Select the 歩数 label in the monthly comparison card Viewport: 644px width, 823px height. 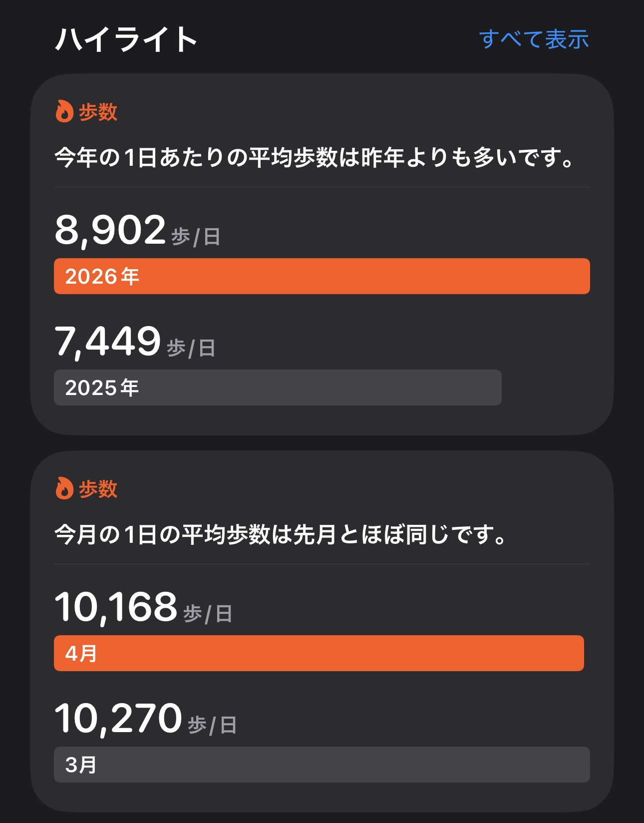tap(98, 489)
